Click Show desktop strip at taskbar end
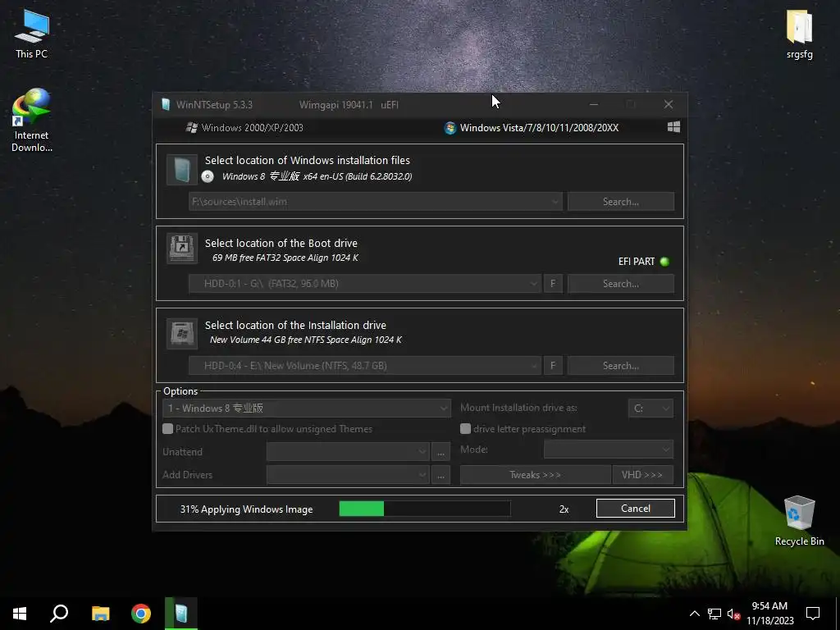Image resolution: width=840 pixels, height=630 pixels. pos(838,614)
